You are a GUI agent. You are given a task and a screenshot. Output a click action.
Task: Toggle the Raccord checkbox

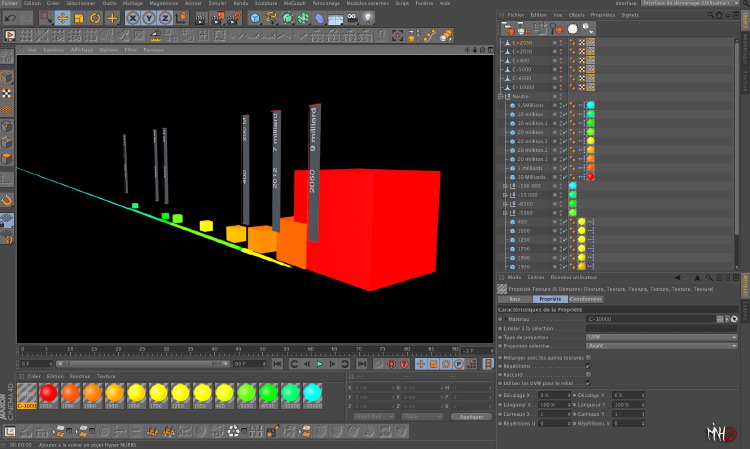[588, 374]
